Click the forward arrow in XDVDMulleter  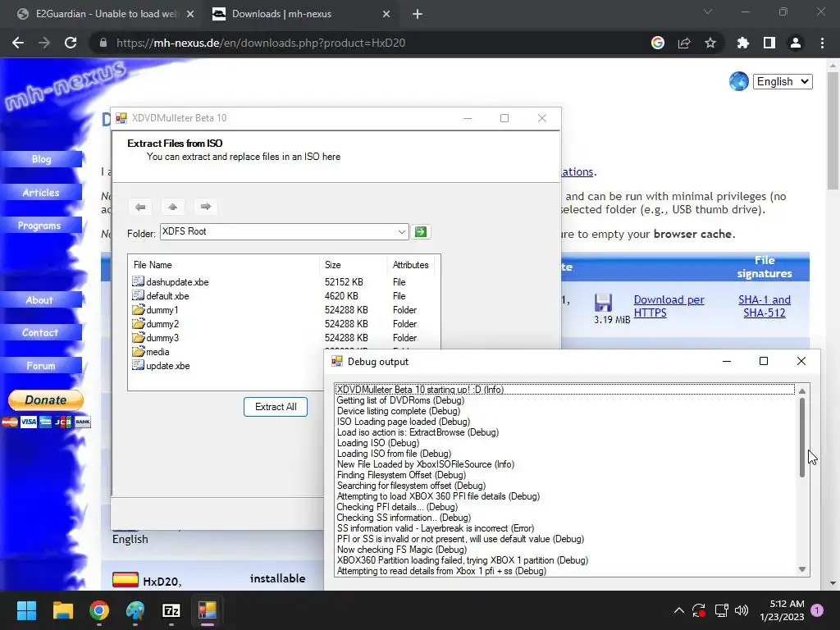point(205,207)
